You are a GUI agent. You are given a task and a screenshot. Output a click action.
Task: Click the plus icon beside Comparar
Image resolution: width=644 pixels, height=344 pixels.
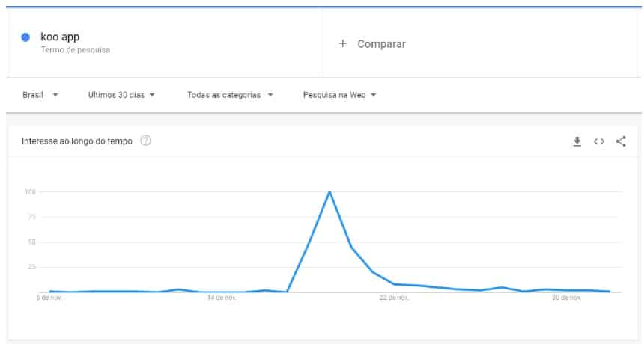(x=343, y=43)
